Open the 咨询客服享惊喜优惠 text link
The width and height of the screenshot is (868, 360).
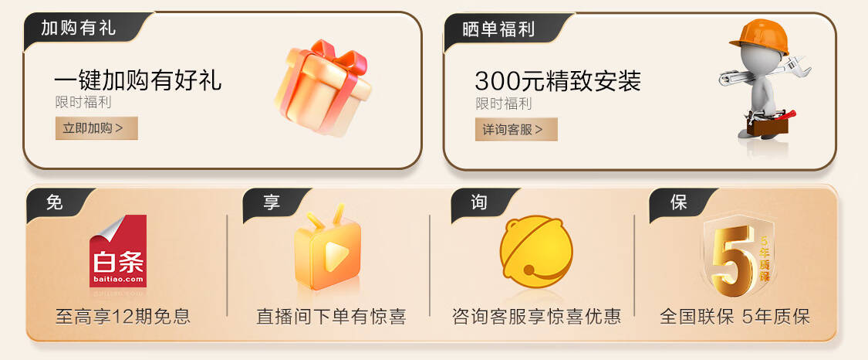point(536,316)
